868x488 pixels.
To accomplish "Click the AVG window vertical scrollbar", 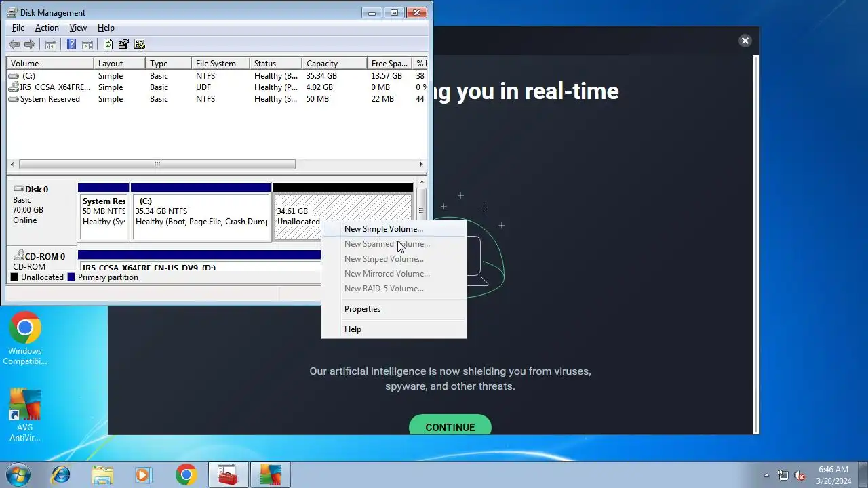I will (x=756, y=244).
